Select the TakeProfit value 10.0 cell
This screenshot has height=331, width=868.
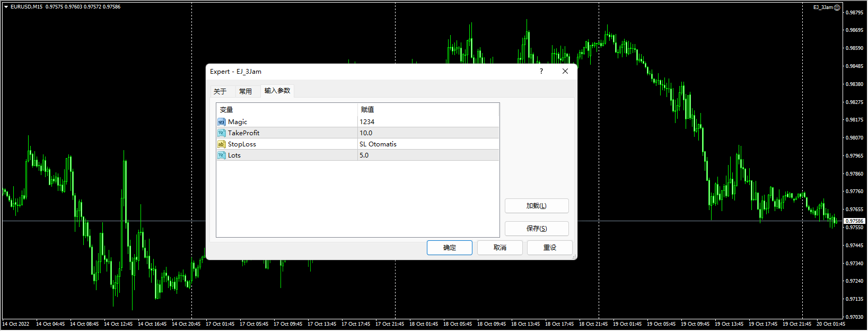(x=428, y=133)
